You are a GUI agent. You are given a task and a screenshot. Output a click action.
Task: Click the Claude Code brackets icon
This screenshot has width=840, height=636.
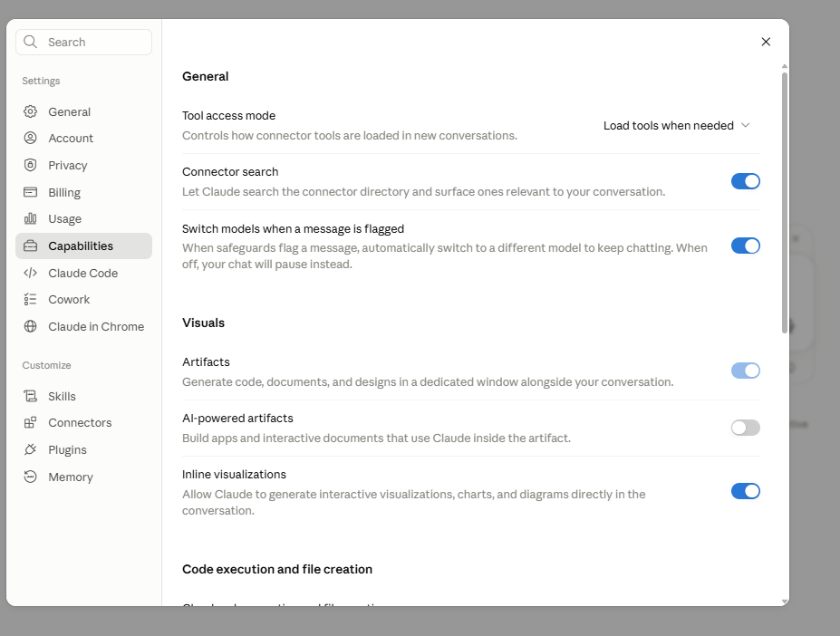[x=31, y=273]
